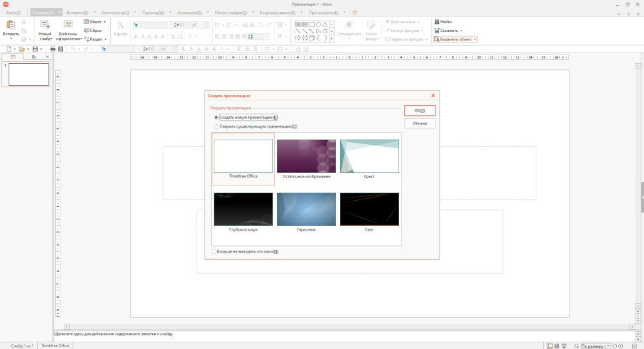Check Больше не выводить это окно
The height and width of the screenshot is (349, 644).
coord(214,251)
